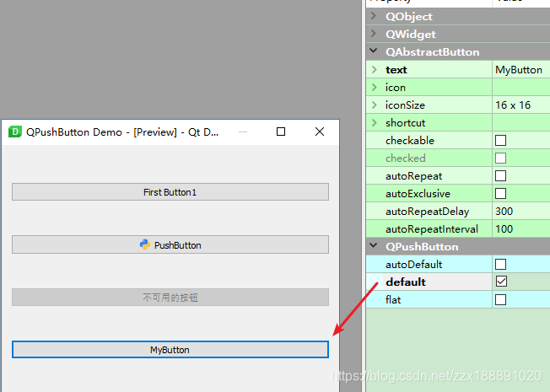Expand the icon property row
This screenshot has width=550, height=392.
coord(375,87)
